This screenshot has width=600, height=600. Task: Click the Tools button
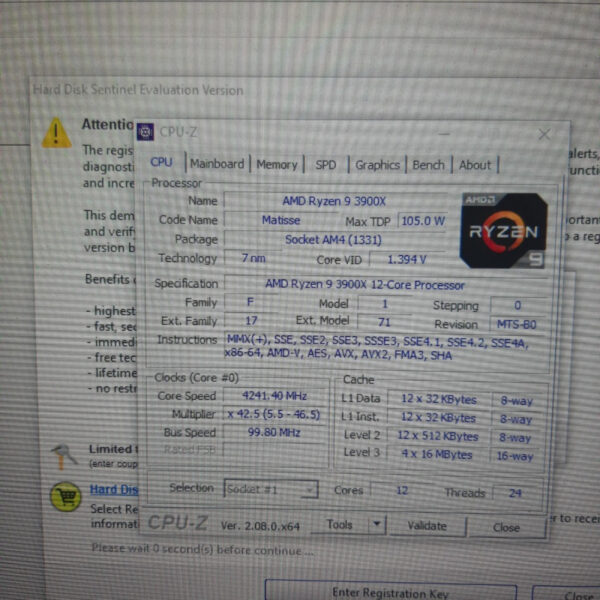tap(340, 524)
